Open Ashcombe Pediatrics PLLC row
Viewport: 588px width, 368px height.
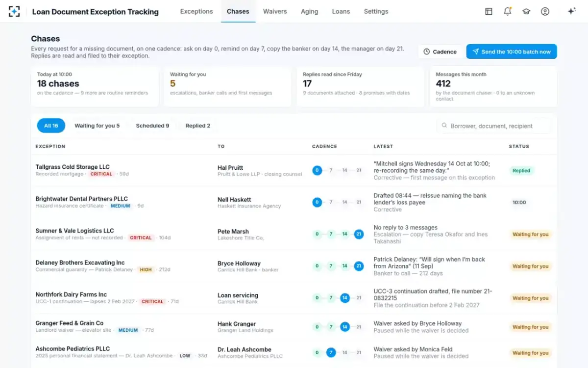pyautogui.click(x=294, y=352)
